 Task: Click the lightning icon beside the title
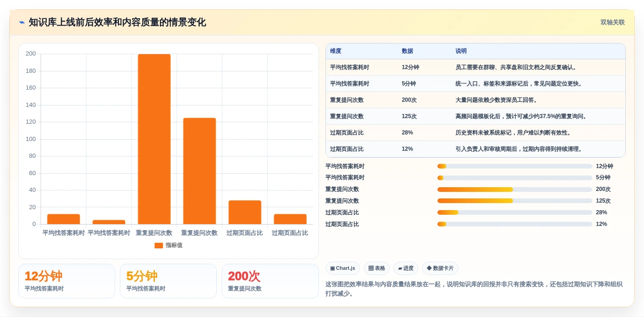point(21,22)
